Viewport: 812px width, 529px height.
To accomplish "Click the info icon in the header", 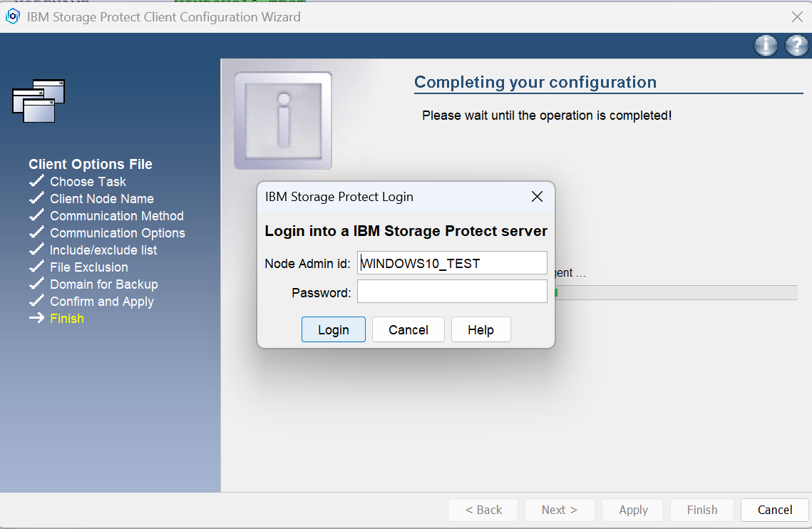I will point(766,46).
